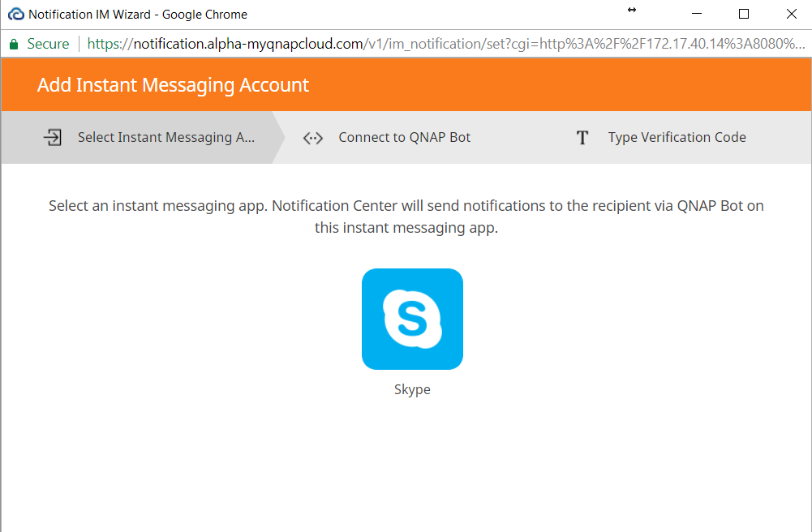Switch to the Type Verification Code step

click(x=677, y=137)
